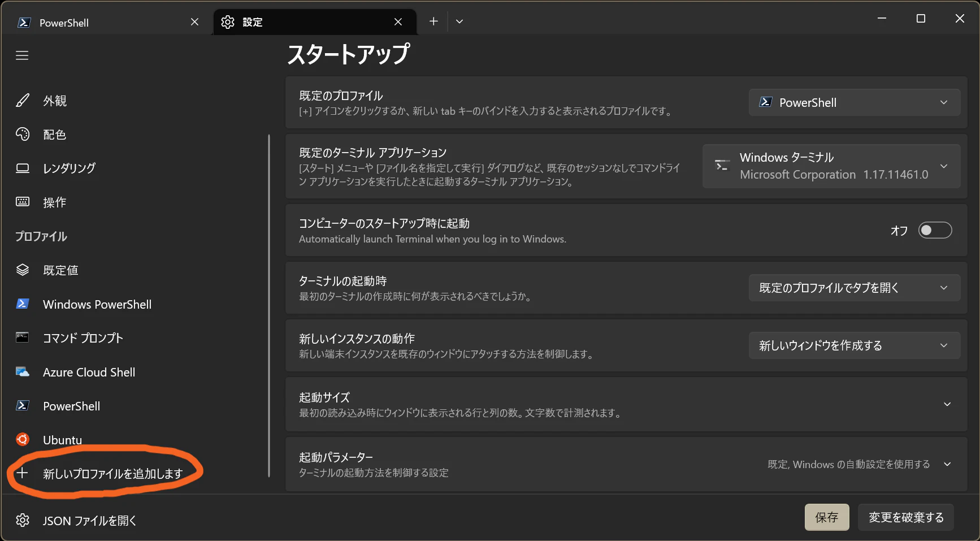
Task: Open the 操作 (Actions) settings section
Action: point(54,202)
